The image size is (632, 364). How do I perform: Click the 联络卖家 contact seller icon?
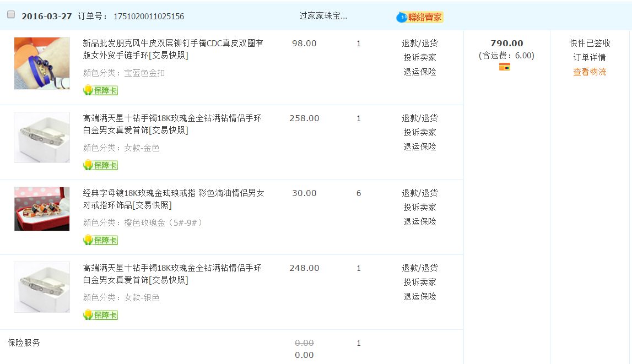pos(419,17)
